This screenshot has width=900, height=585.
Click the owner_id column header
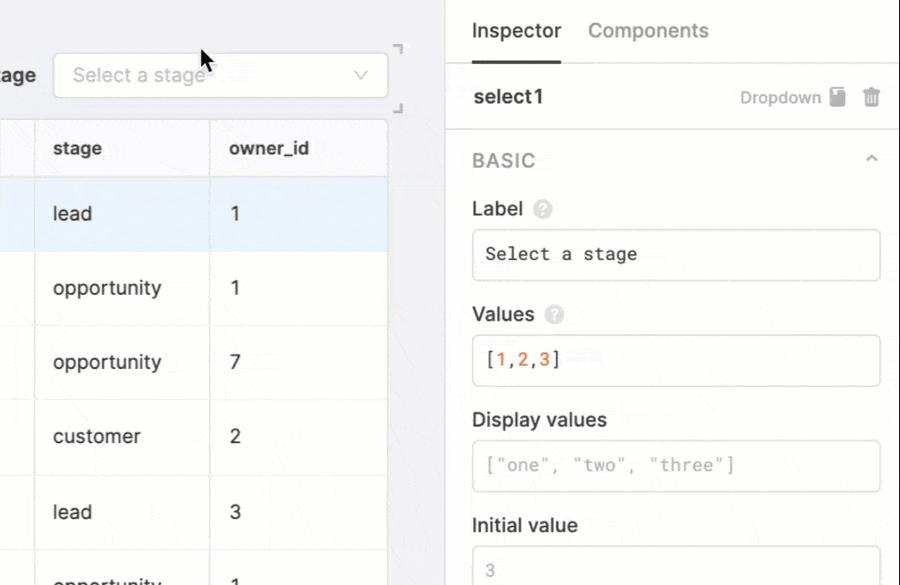pyautogui.click(x=269, y=149)
